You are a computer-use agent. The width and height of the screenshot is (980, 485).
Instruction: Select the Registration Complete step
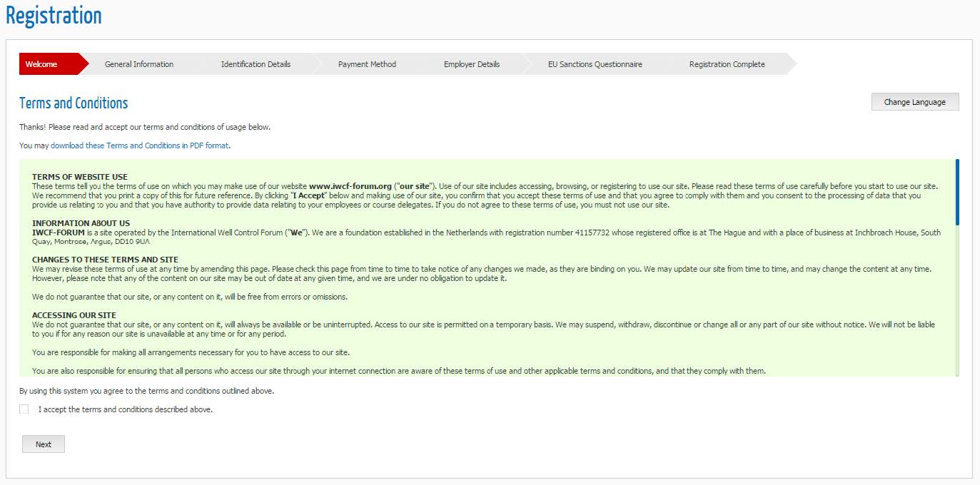pyautogui.click(x=727, y=64)
